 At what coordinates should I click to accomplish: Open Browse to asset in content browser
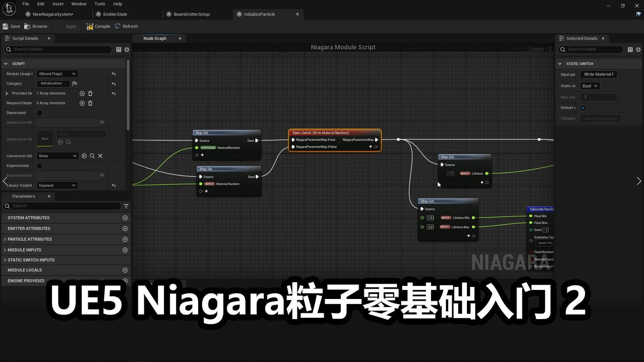[36, 26]
